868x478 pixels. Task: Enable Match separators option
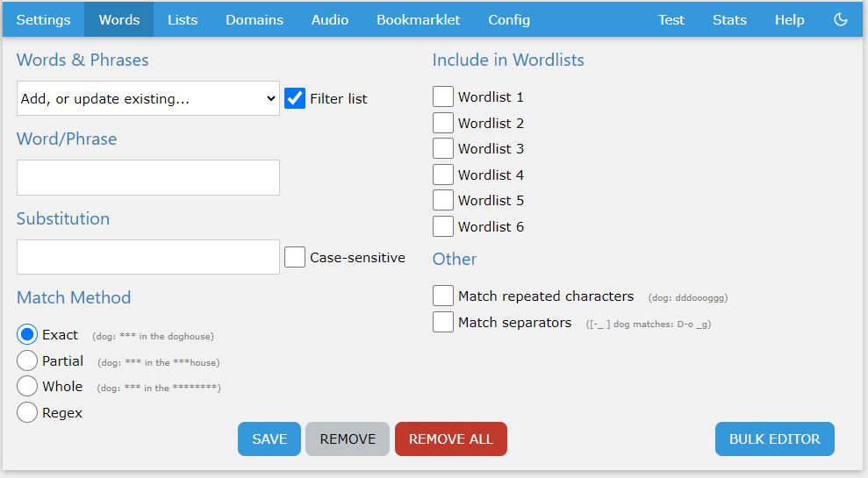click(x=443, y=322)
